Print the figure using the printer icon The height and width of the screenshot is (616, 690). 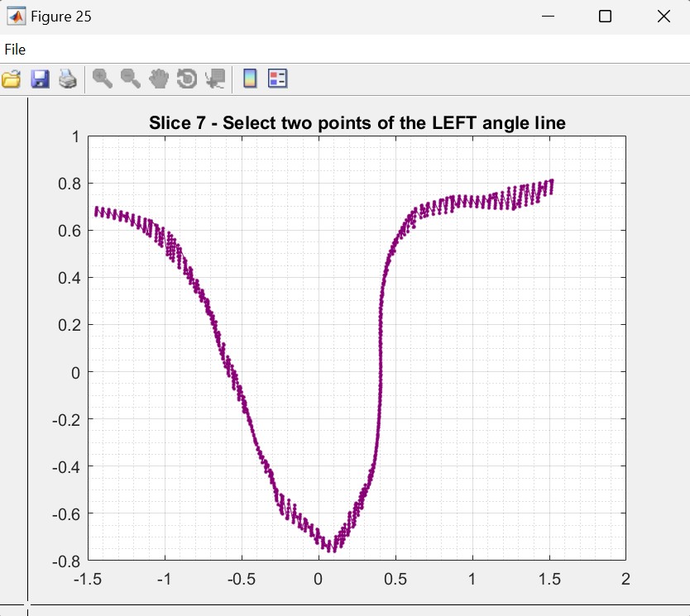pos(68,79)
